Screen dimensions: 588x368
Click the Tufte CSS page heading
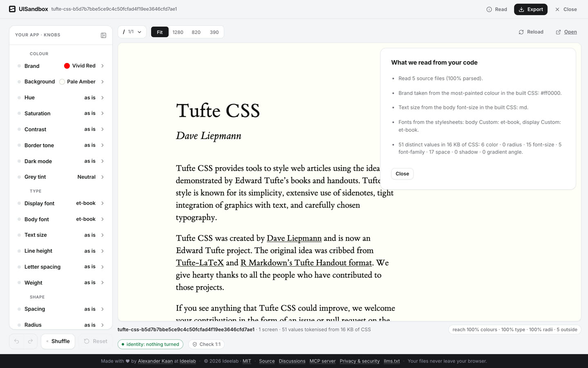218,111
